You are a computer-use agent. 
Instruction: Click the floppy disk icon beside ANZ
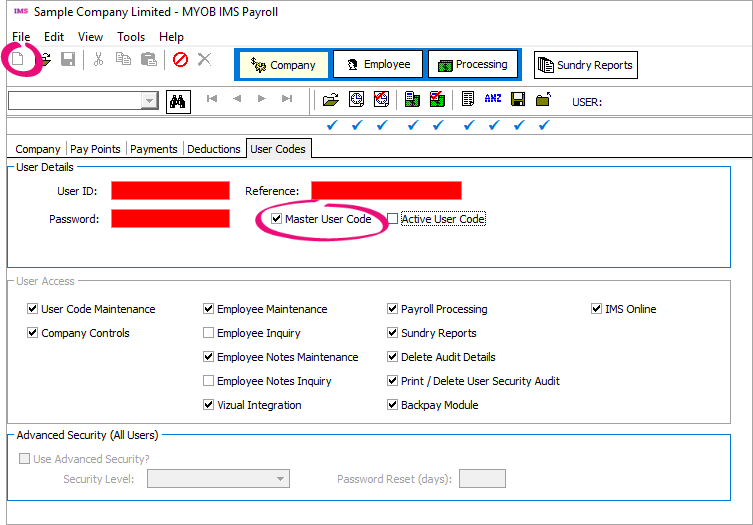(518, 100)
